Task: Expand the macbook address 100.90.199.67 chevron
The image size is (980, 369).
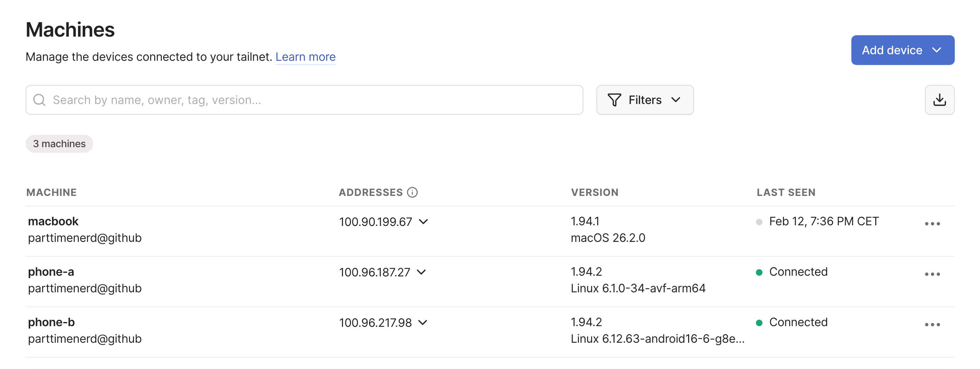Action: tap(423, 221)
